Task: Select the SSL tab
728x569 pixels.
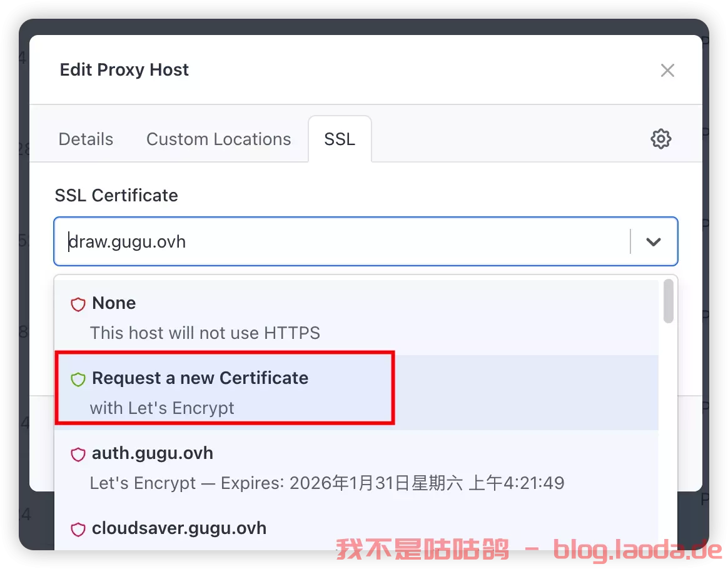Action: (x=340, y=139)
